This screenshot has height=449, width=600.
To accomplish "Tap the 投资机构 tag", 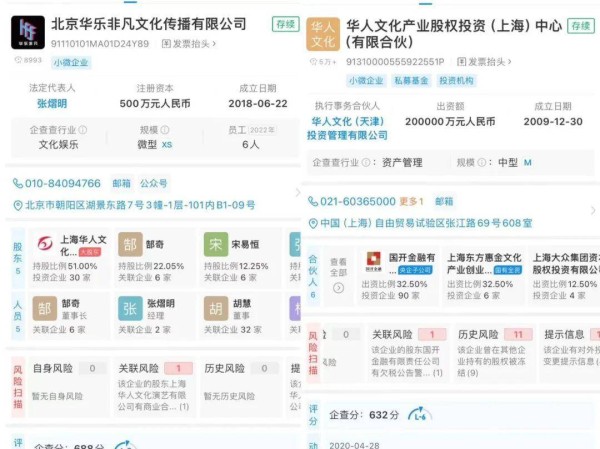I will [456, 81].
